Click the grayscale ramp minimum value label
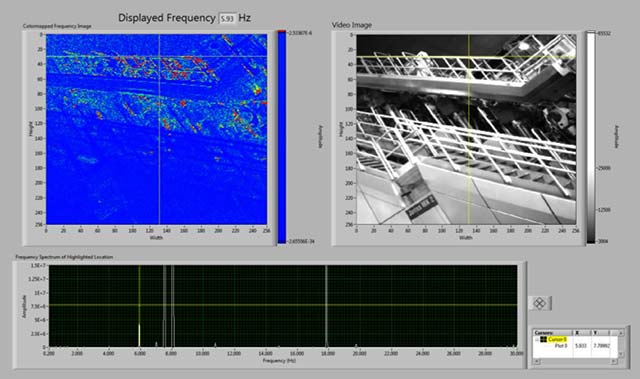Viewport: 640px width, 379px height. point(603,241)
